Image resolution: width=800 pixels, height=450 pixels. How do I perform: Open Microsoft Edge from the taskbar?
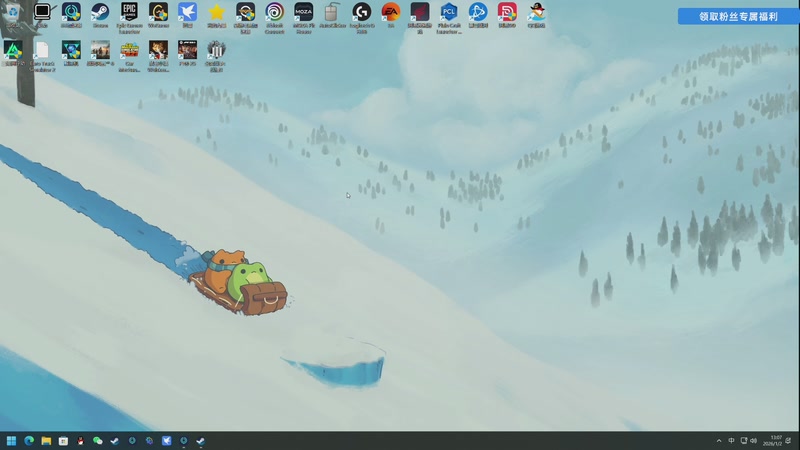pyautogui.click(x=29, y=441)
